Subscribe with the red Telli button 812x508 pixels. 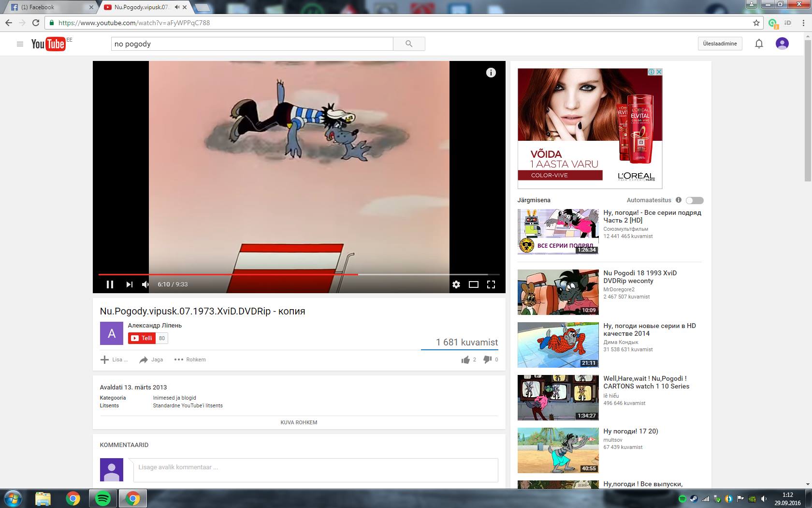142,338
